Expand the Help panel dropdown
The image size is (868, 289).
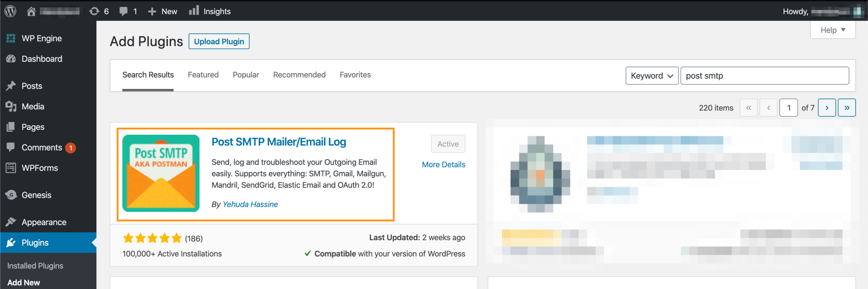tap(832, 30)
